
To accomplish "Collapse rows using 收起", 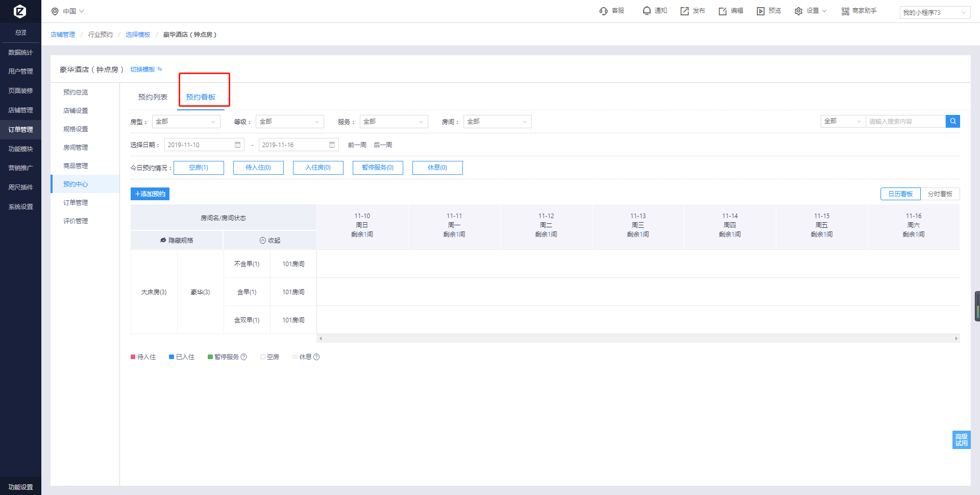I will (x=270, y=240).
